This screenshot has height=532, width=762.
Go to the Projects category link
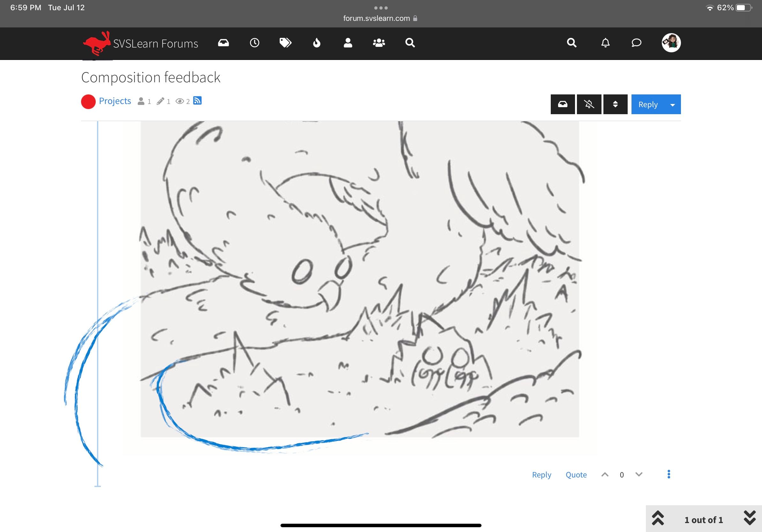click(115, 101)
